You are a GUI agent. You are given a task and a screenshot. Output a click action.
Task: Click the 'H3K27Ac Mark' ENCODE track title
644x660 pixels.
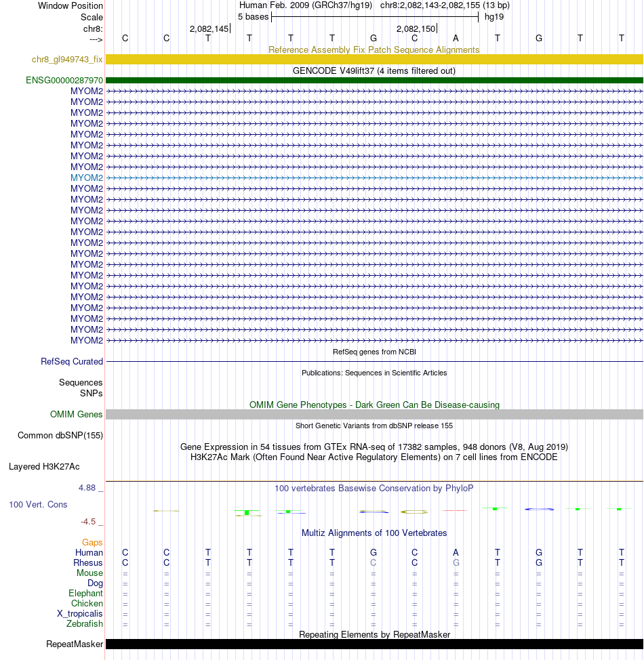[x=374, y=457]
